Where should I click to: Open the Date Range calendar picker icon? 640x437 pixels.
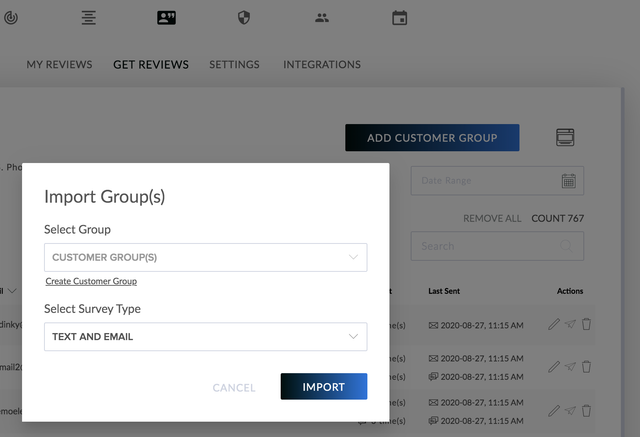[569, 181]
